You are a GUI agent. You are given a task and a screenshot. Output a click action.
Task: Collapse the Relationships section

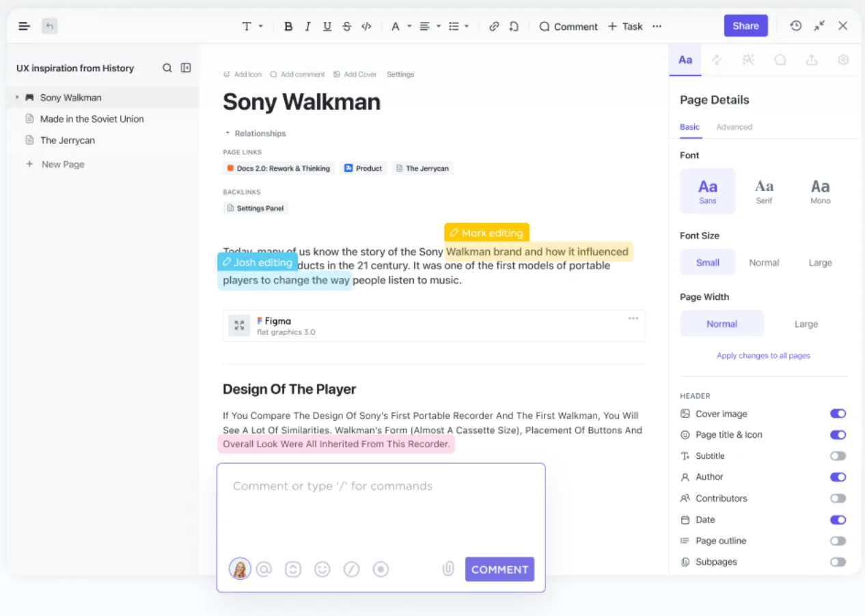pyautogui.click(x=228, y=133)
